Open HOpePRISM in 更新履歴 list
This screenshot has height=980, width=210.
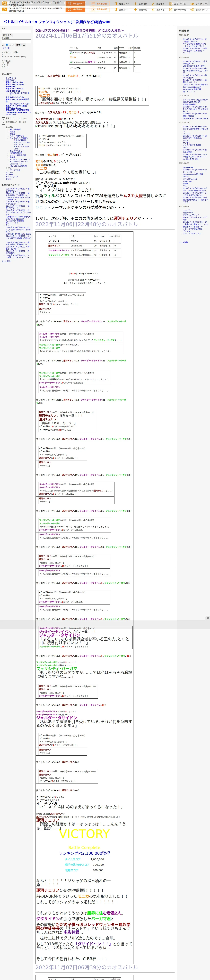(188, 167)
